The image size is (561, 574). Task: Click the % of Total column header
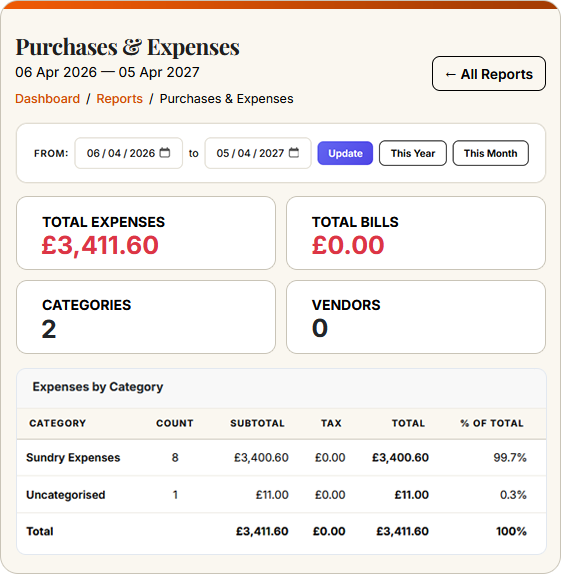(492, 423)
